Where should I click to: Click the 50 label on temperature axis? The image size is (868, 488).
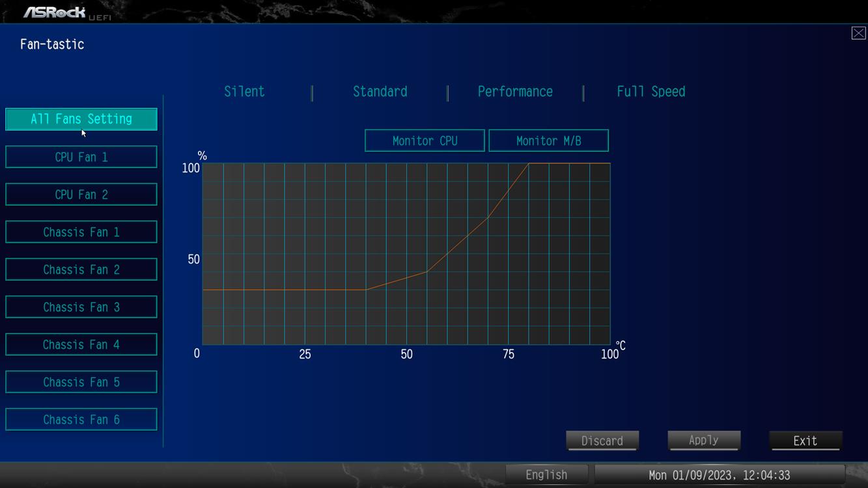tap(406, 355)
